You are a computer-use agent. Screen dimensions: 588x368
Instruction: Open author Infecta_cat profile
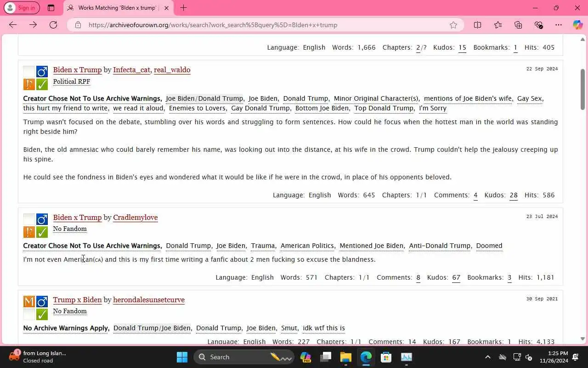[131, 70]
